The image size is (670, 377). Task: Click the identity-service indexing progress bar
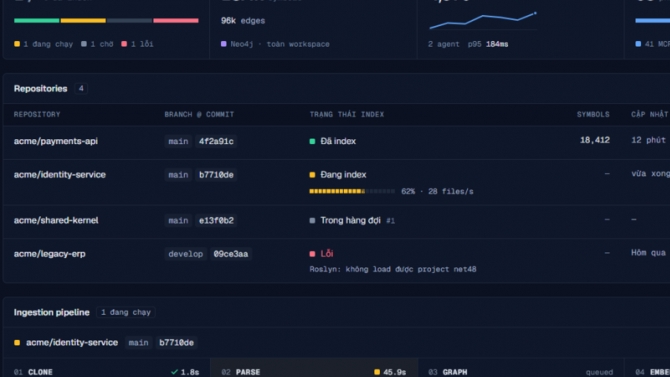point(352,191)
